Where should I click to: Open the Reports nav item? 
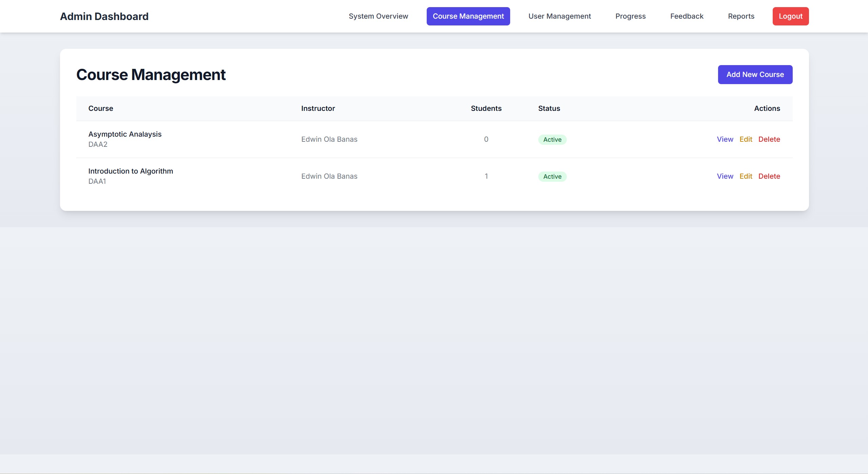741,16
